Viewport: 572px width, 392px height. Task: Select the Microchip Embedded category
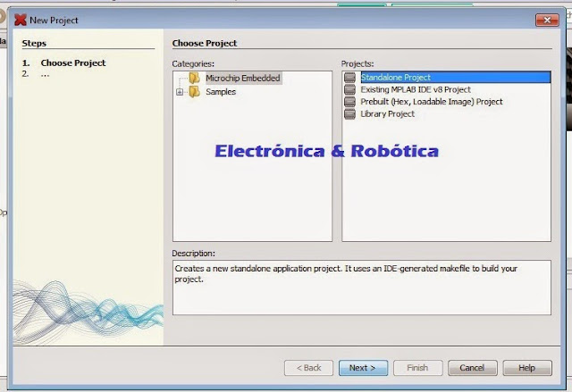click(243, 78)
